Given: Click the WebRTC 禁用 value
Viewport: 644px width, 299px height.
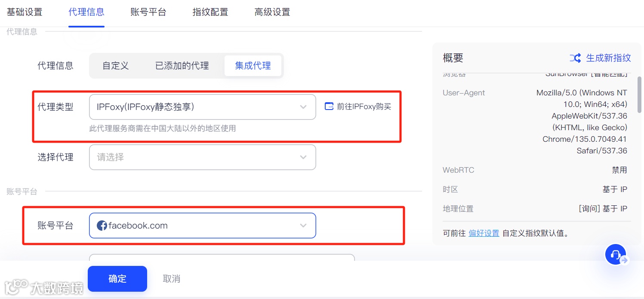Looking at the screenshot, I should (619, 170).
